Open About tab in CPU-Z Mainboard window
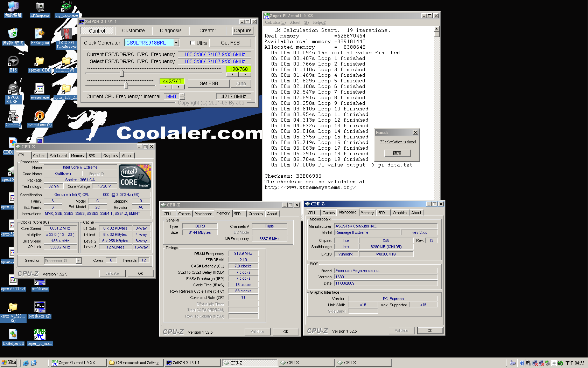The image size is (588, 368). [x=416, y=213]
